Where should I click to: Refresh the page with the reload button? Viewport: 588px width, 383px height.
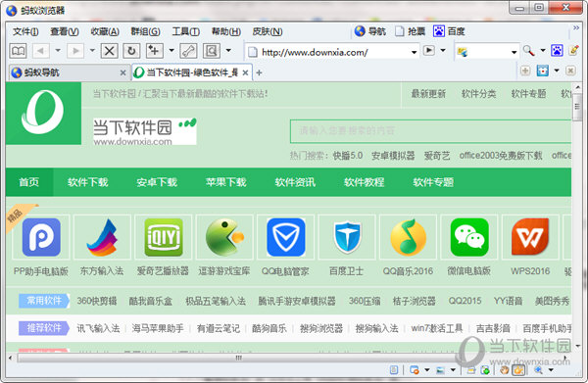coord(131,51)
